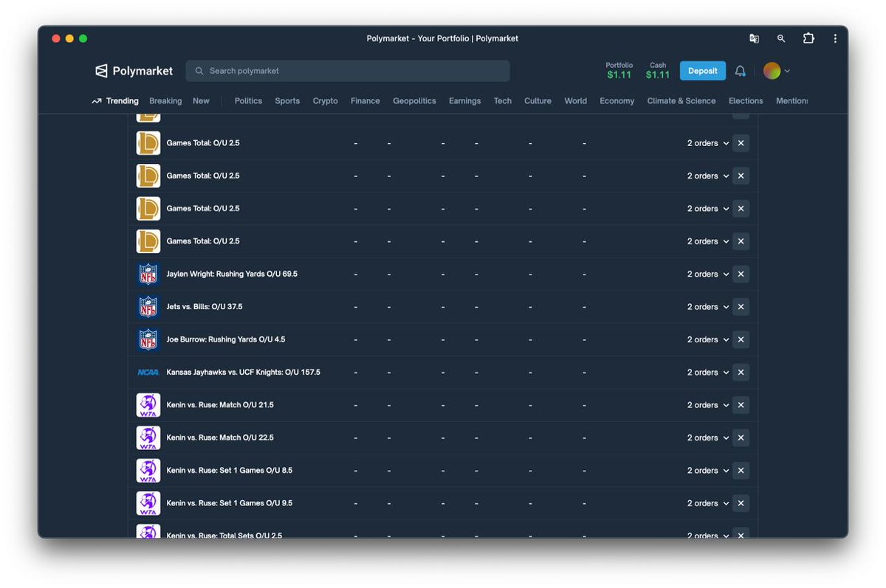Open the Elections category
Viewport: 886px width, 588px height.
[746, 101]
